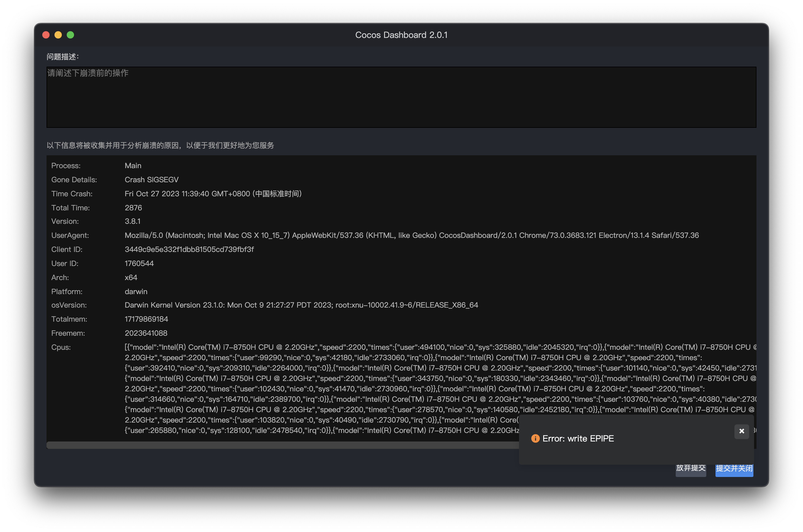Click the horizontal scrollbar under crash info
This screenshot has height=532, width=803.
coord(282,445)
